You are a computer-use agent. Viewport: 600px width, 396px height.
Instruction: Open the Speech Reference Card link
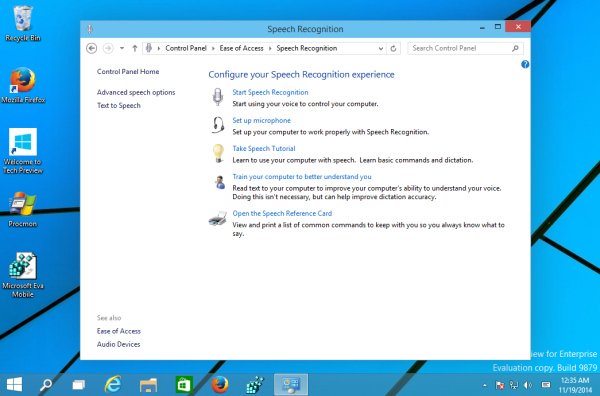pyautogui.click(x=282, y=213)
